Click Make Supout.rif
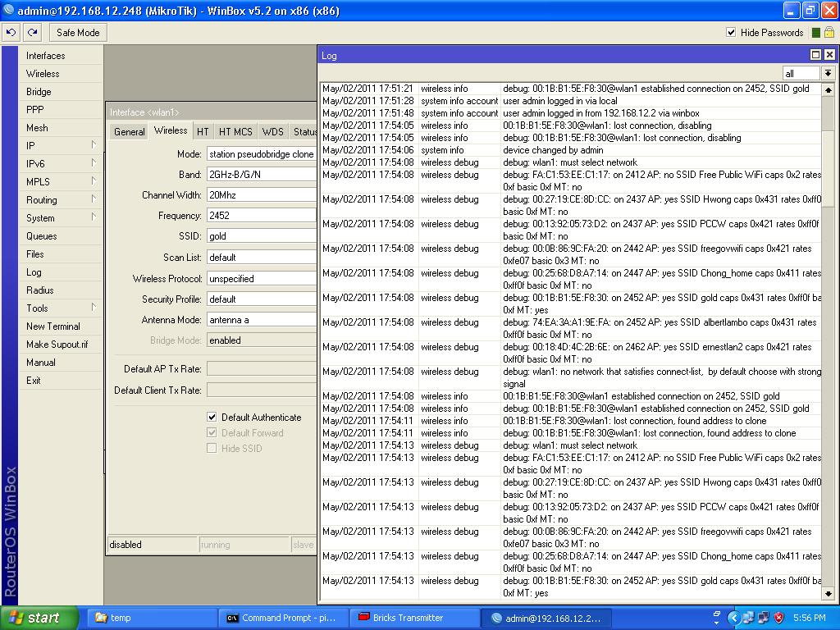This screenshot has width=840, height=630. point(60,345)
